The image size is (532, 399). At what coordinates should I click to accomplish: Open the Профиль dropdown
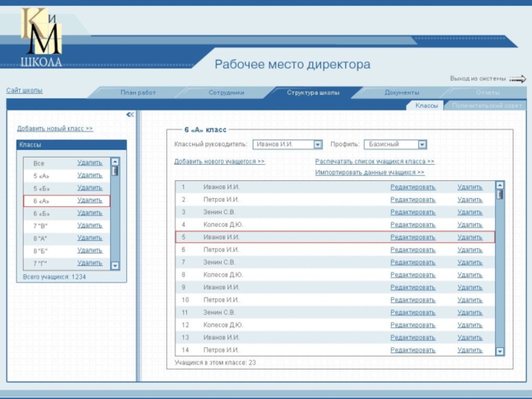(422, 144)
